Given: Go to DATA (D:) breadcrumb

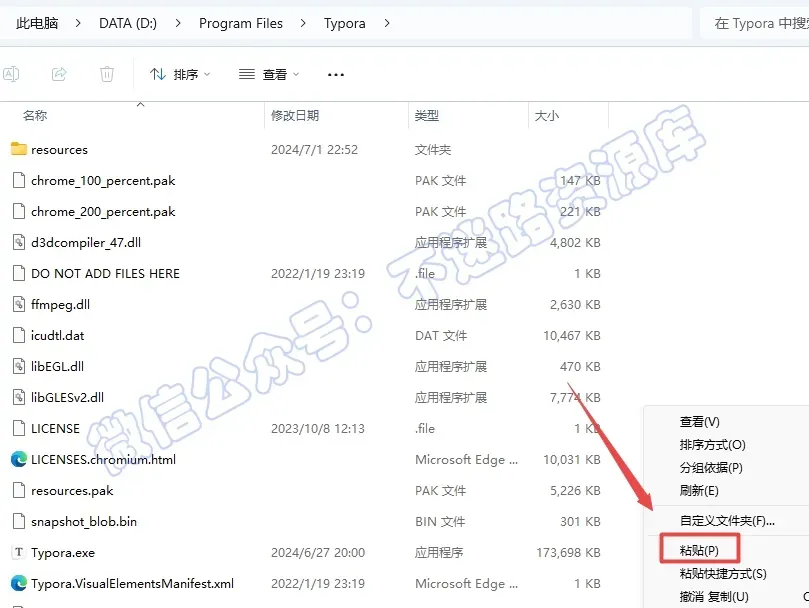Looking at the screenshot, I should pyautogui.click(x=128, y=23).
